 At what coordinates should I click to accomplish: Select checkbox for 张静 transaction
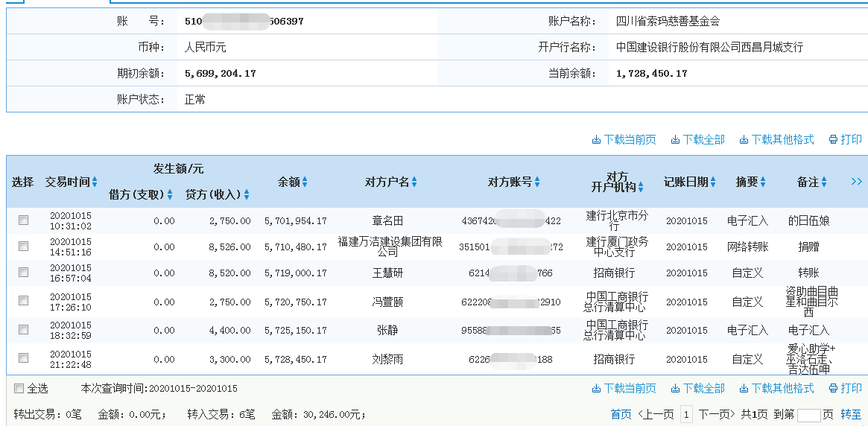(23, 330)
